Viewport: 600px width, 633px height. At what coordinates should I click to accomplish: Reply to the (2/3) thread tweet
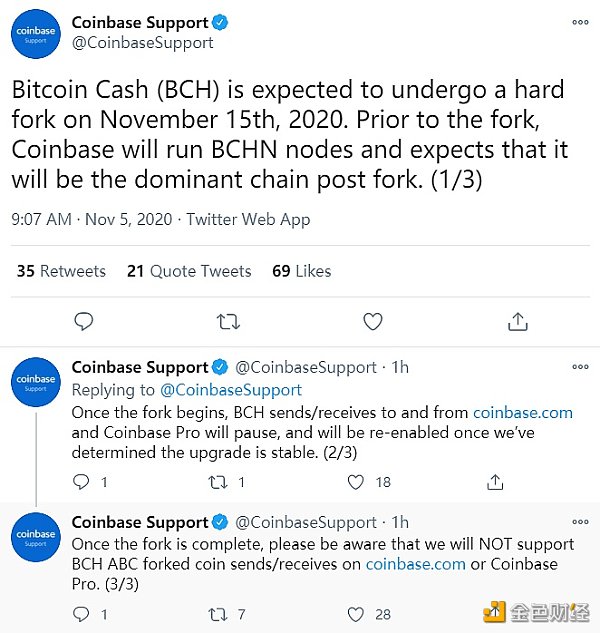pos(82,482)
